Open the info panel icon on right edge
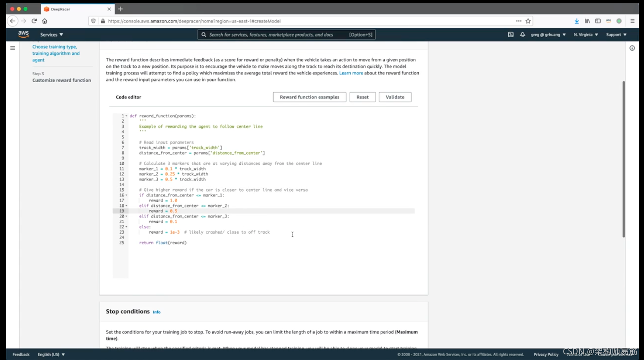644x360 pixels. coord(632,48)
